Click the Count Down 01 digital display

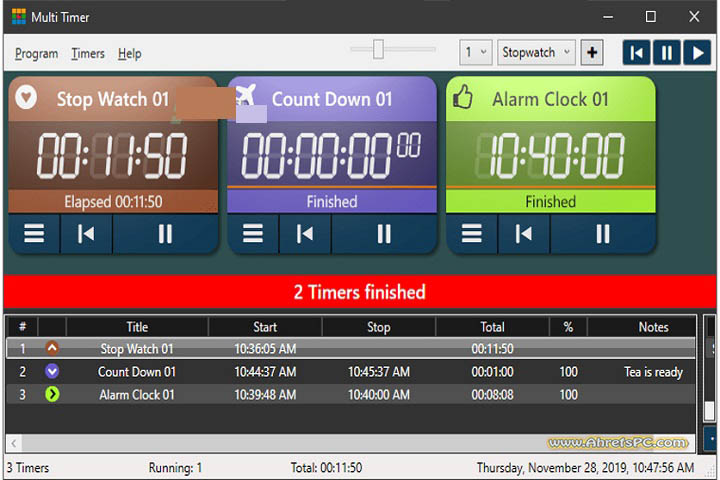point(331,156)
